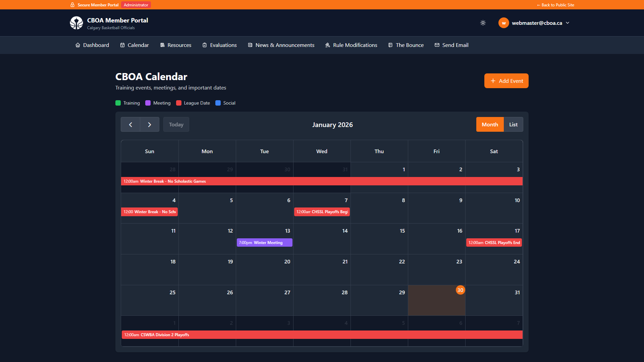Open The Bounce menu item
Image resolution: width=644 pixels, height=362 pixels.
click(410, 45)
